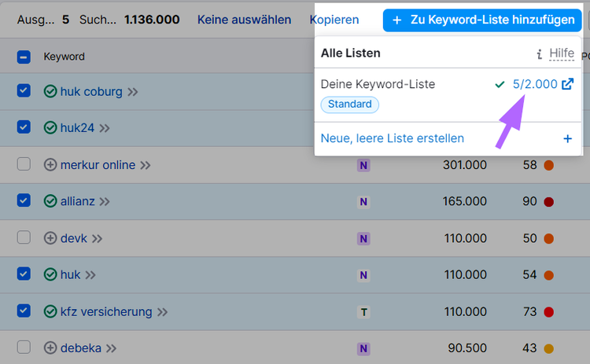Click Zu Keyword-Liste hinzufügen button
This screenshot has width=590, height=364.
[482, 20]
